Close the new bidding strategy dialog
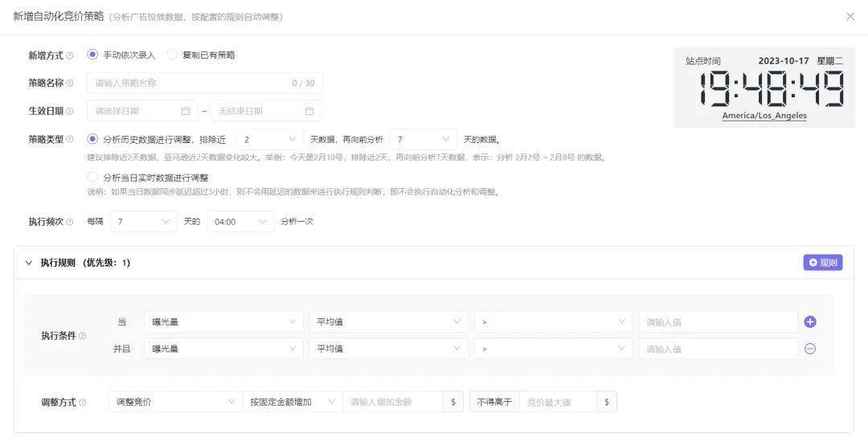This screenshot has height=442, width=868. (850, 17)
